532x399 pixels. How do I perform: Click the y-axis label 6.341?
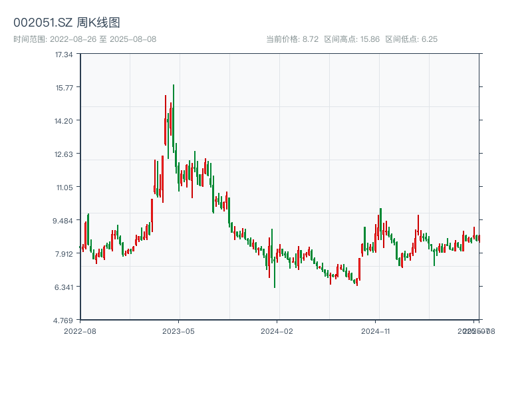point(64,287)
